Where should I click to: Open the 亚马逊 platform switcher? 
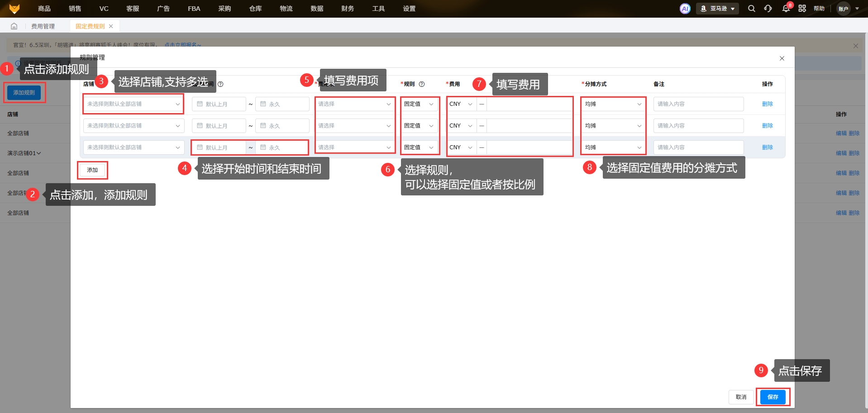tap(717, 9)
